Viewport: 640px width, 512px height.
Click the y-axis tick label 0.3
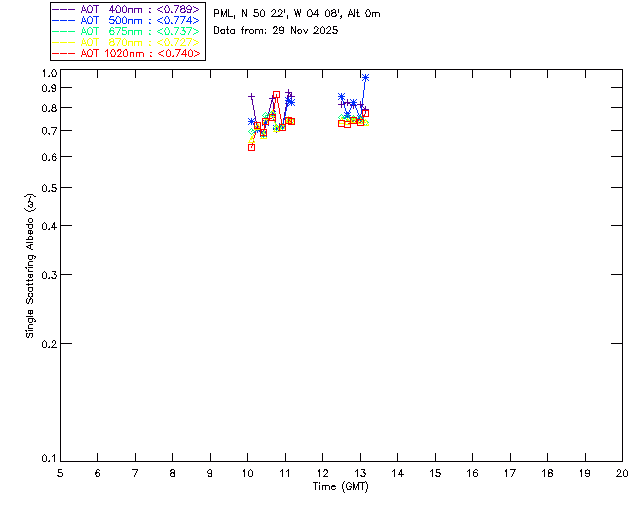pos(49,275)
